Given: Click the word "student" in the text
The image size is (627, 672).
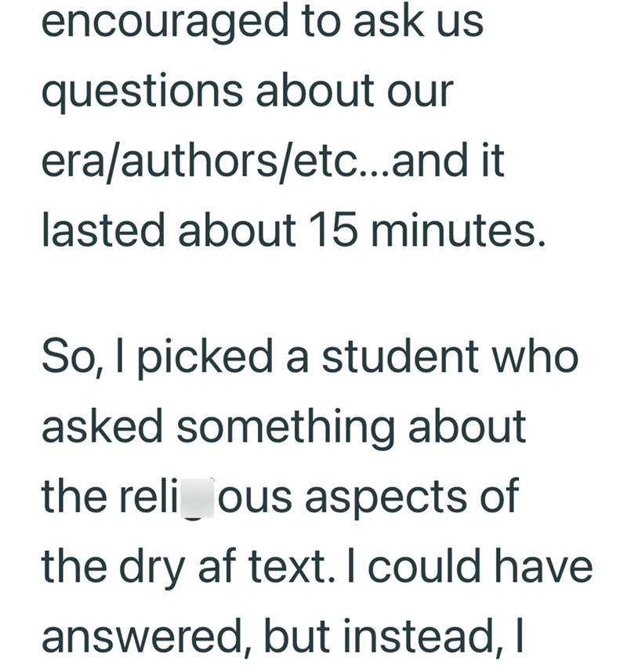Looking at the screenshot, I should click(x=400, y=356).
